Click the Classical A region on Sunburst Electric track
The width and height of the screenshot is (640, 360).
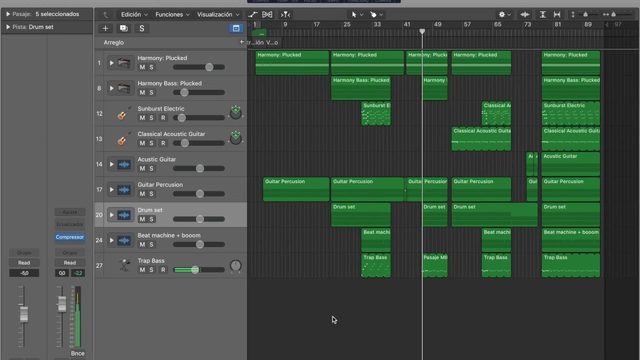pyautogui.click(x=496, y=113)
